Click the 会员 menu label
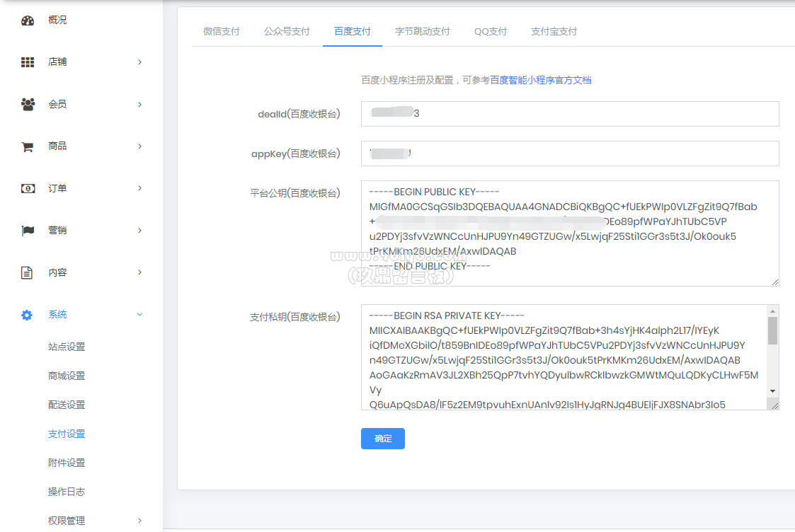 57,105
